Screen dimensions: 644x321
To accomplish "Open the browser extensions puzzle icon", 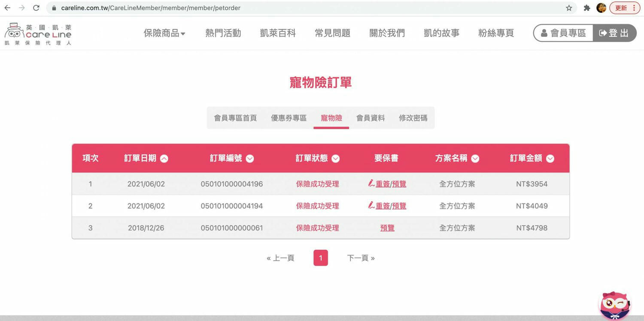I will [x=586, y=7].
